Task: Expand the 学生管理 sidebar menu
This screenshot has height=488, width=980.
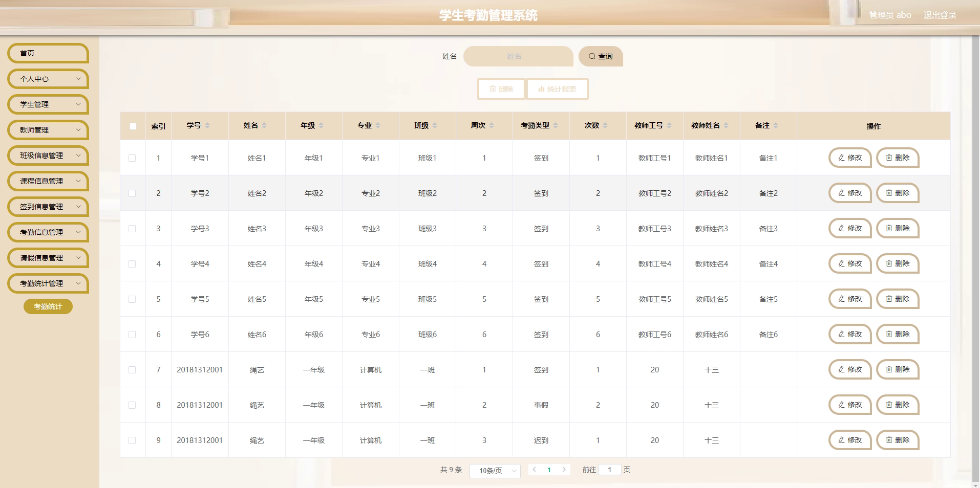Action: (48, 104)
